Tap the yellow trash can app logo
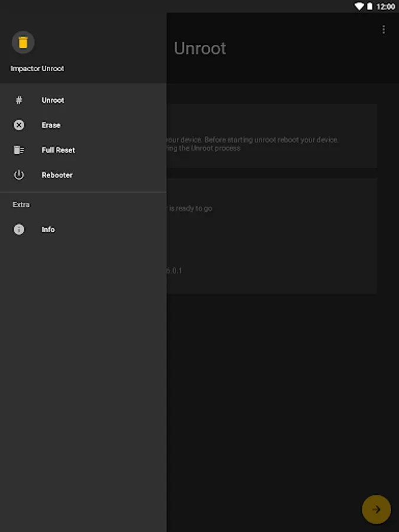The image size is (399, 532). coord(23,43)
